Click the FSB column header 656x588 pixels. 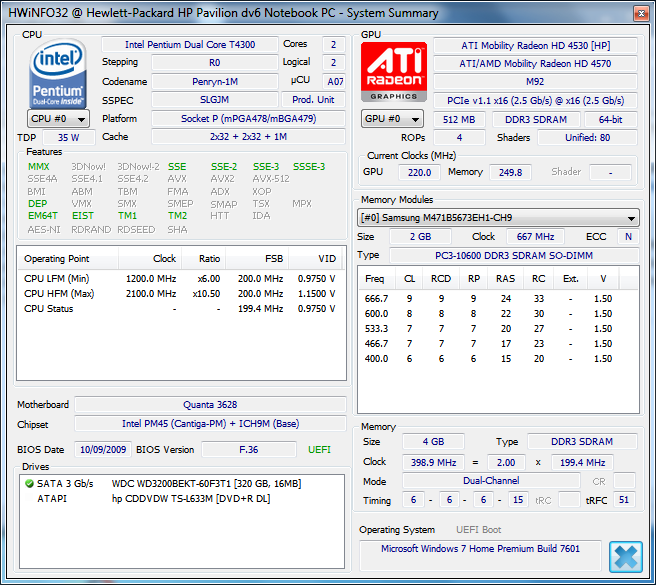(257, 259)
